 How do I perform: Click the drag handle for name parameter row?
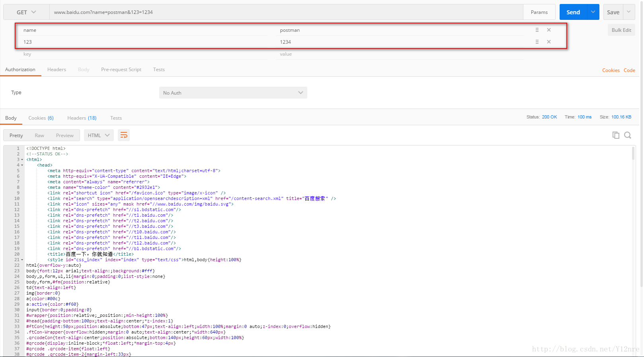click(x=537, y=30)
